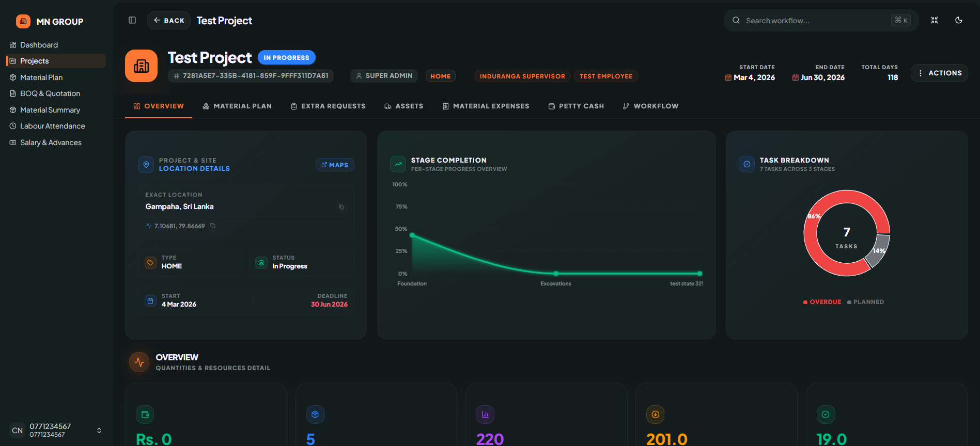Click the INDURANGA SUPERVISOR badge

(x=522, y=76)
